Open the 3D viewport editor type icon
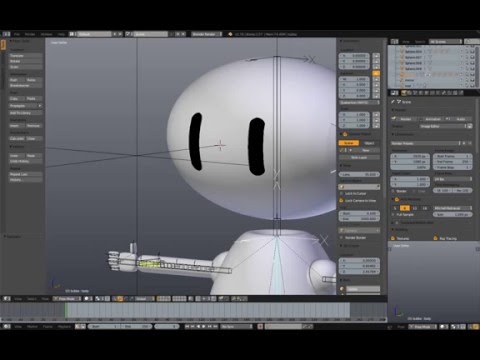The image size is (480, 360). [x=6, y=299]
